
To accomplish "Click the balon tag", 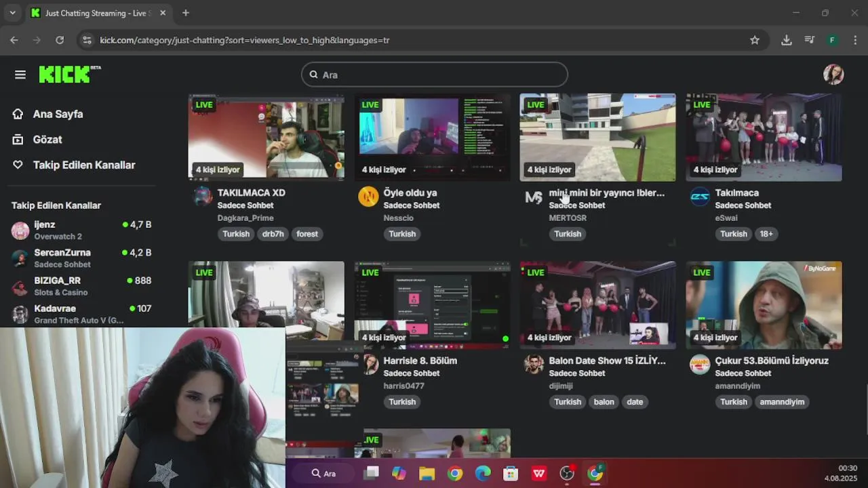I will tap(604, 402).
